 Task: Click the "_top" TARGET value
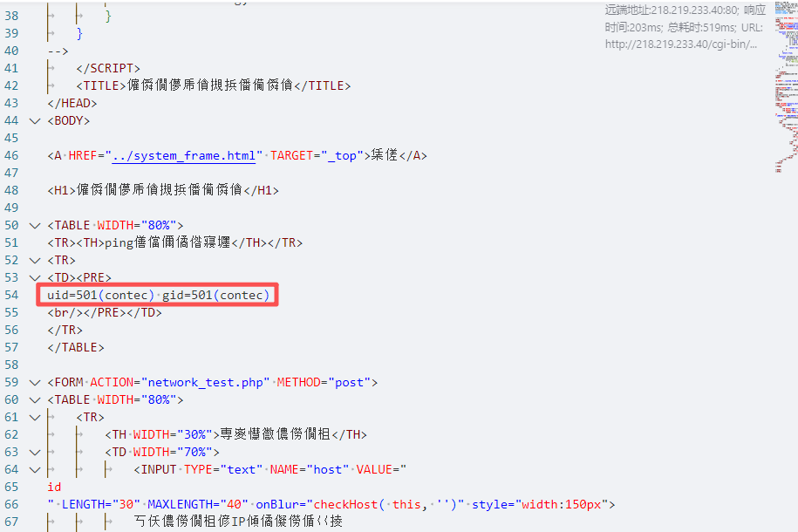coord(345,156)
